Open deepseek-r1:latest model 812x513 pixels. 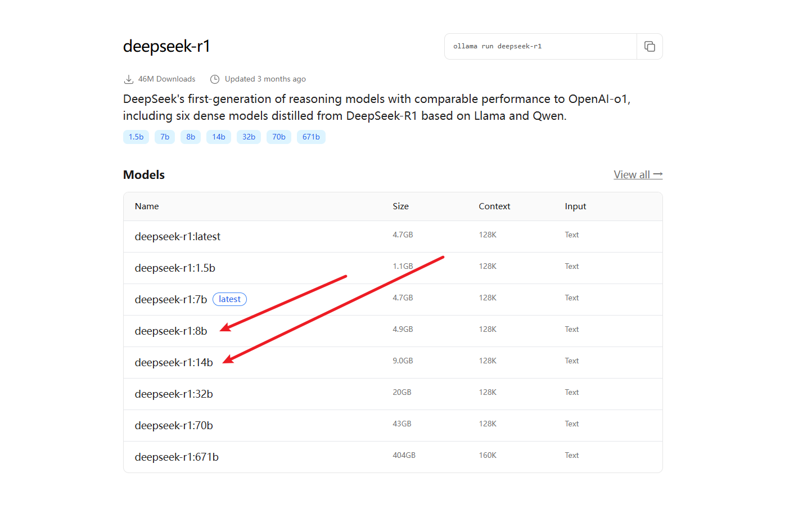pos(178,237)
